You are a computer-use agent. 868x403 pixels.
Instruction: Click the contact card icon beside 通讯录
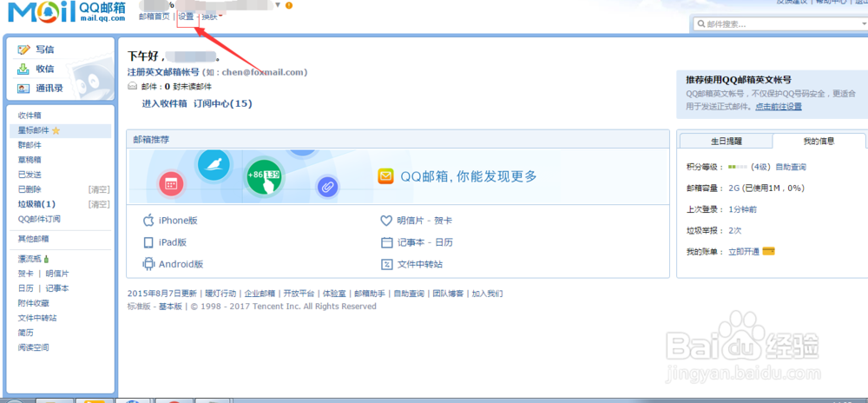tap(23, 88)
